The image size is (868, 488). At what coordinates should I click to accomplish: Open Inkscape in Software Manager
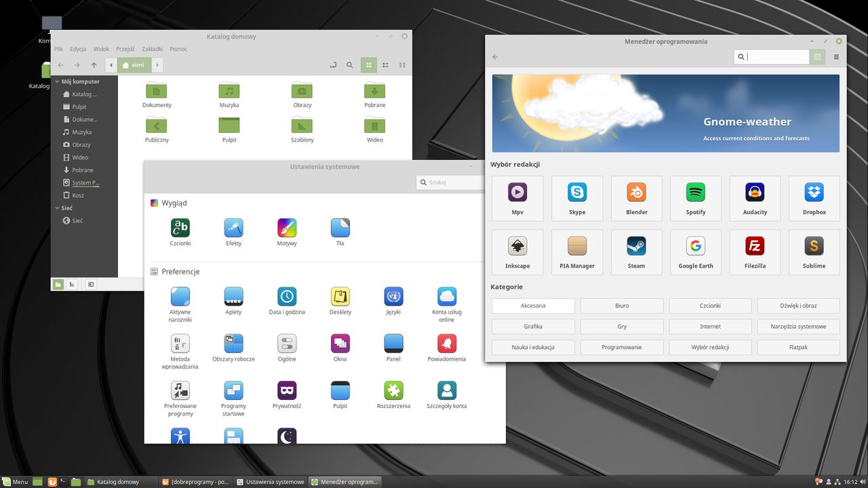click(517, 252)
